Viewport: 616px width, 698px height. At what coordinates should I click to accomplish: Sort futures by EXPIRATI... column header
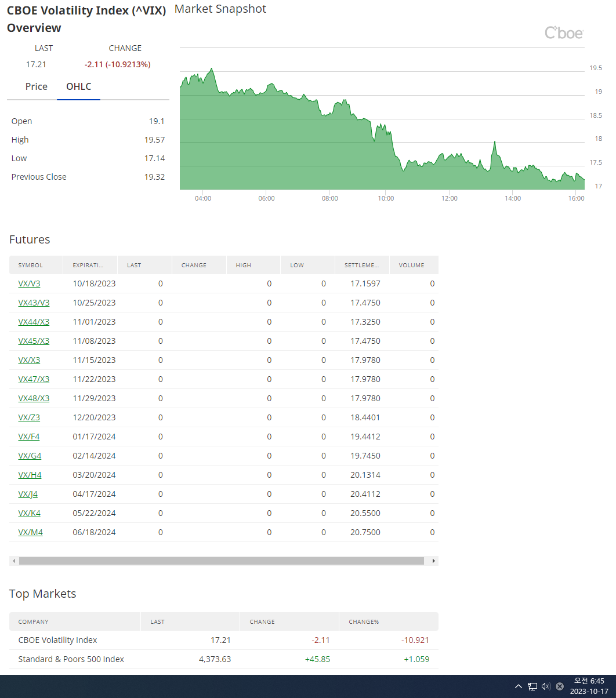[90, 265]
